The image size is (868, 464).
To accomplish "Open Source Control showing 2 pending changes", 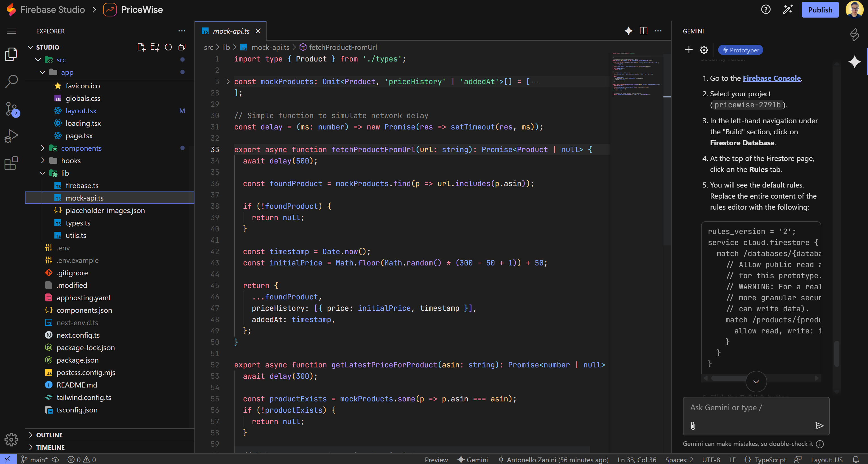I will click(11, 109).
